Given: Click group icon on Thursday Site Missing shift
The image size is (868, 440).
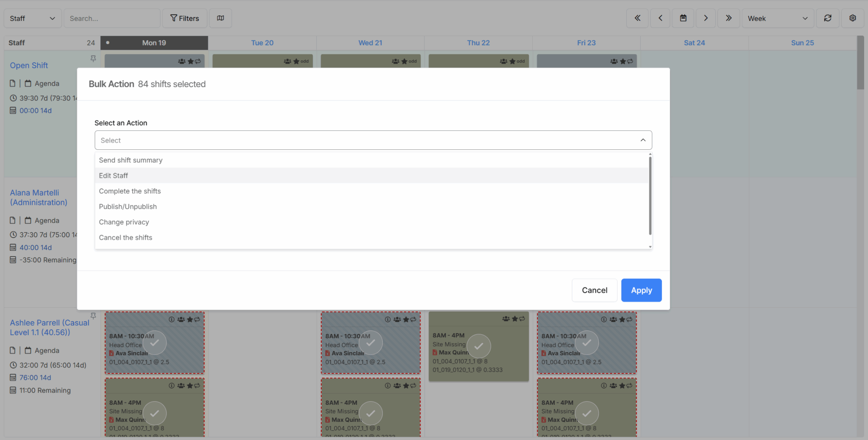Looking at the screenshot, I should click(506, 319).
